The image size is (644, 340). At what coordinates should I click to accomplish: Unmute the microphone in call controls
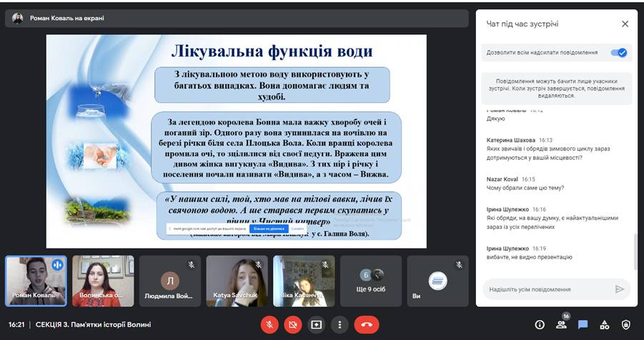point(269,324)
